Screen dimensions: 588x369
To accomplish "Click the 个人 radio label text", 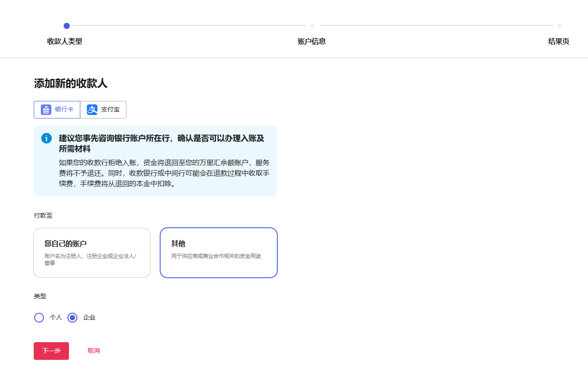I will (56, 318).
